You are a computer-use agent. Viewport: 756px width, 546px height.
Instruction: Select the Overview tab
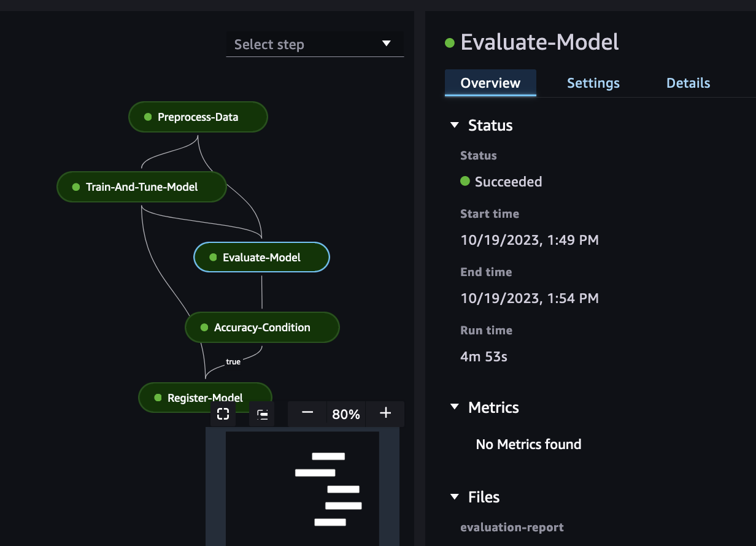[x=490, y=83]
